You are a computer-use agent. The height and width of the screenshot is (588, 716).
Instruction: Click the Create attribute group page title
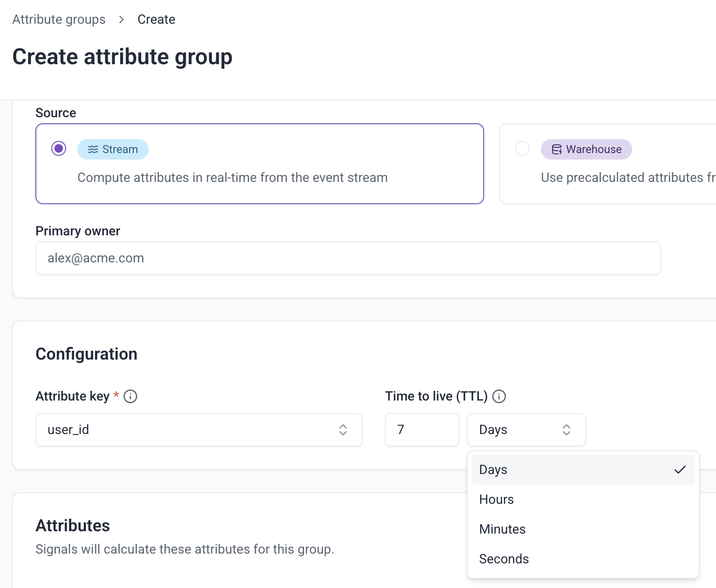point(122,57)
